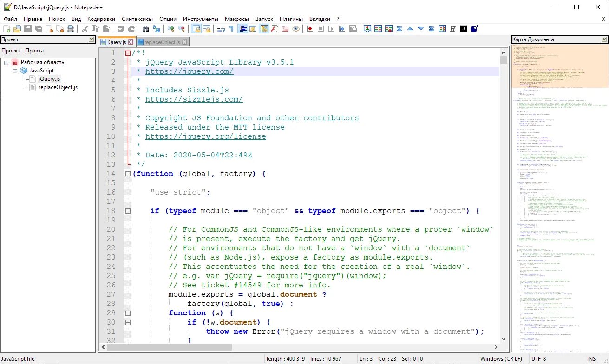Open Folder as Workspace icon

[x=285, y=29]
